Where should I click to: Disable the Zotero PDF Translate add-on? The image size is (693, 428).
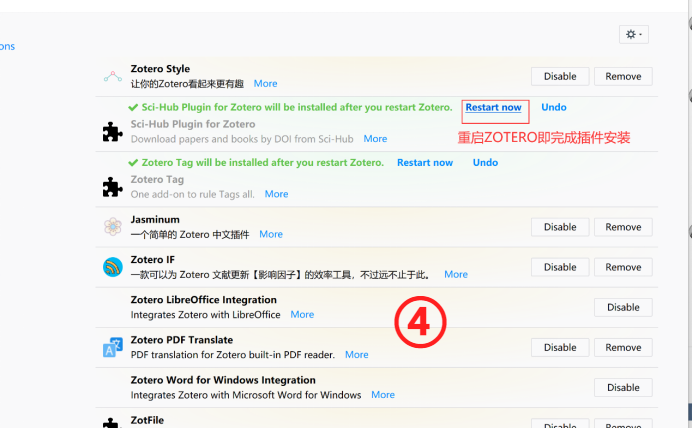pyautogui.click(x=560, y=348)
